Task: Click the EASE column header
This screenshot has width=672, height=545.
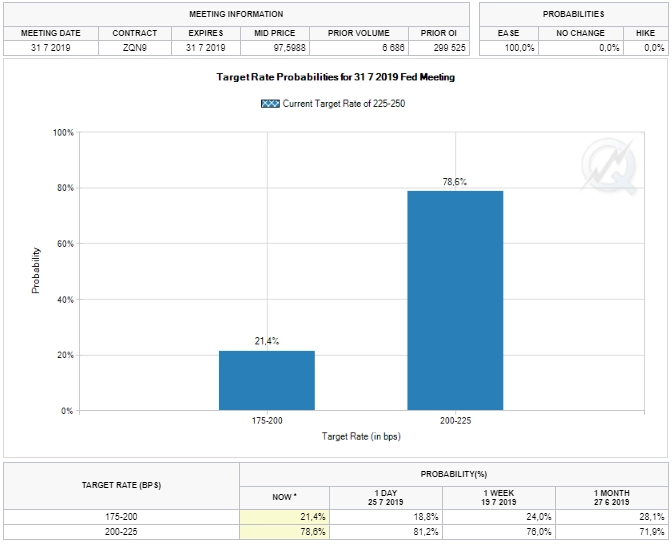Action: (x=508, y=33)
